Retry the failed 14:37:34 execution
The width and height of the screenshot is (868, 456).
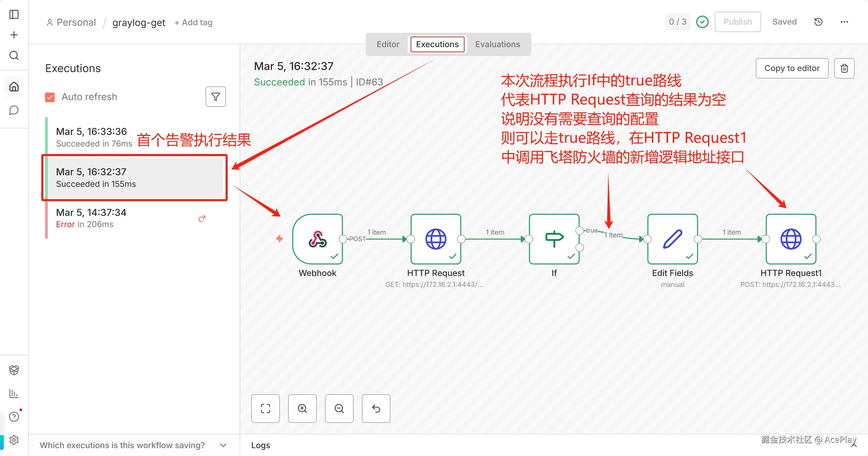202,218
